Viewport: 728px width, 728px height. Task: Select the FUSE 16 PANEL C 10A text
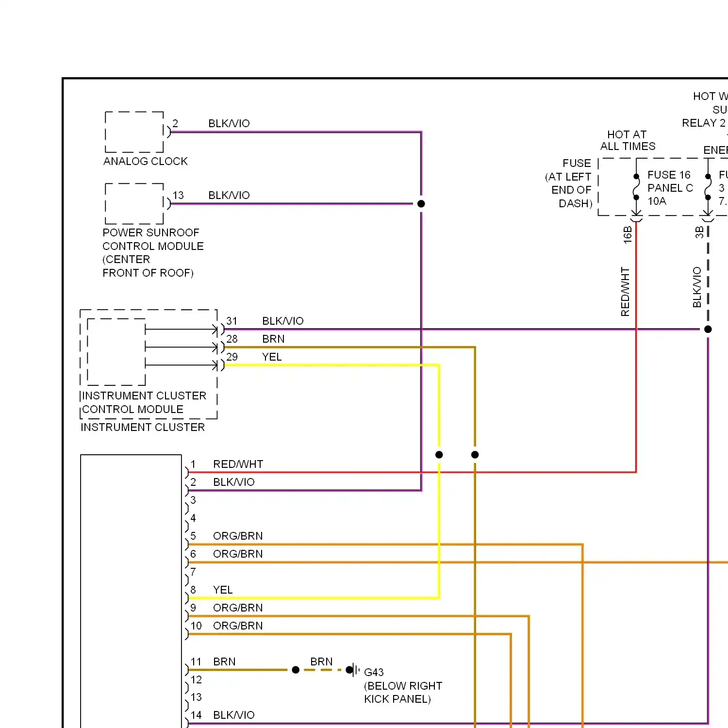tap(670, 188)
